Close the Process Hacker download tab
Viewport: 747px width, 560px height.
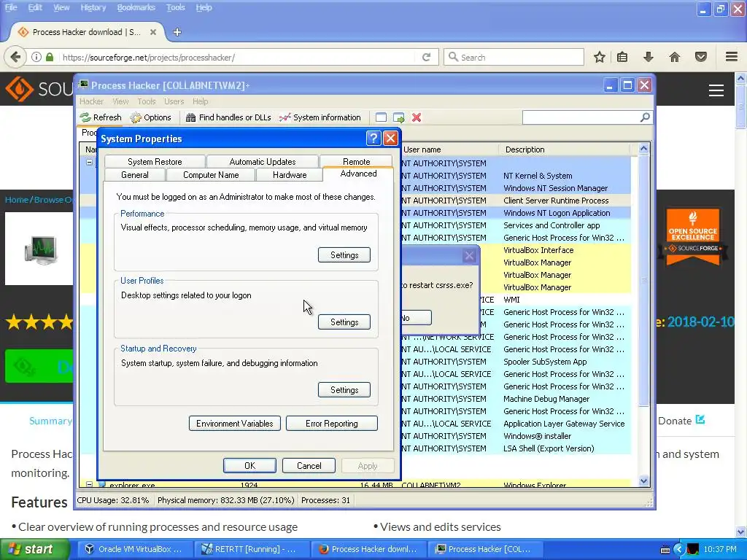coord(153,32)
